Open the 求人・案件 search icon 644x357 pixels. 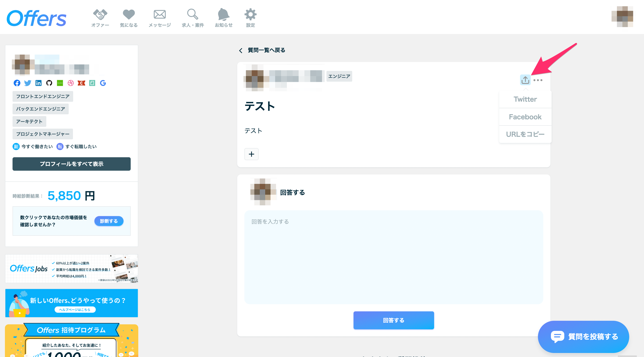pyautogui.click(x=193, y=18)
